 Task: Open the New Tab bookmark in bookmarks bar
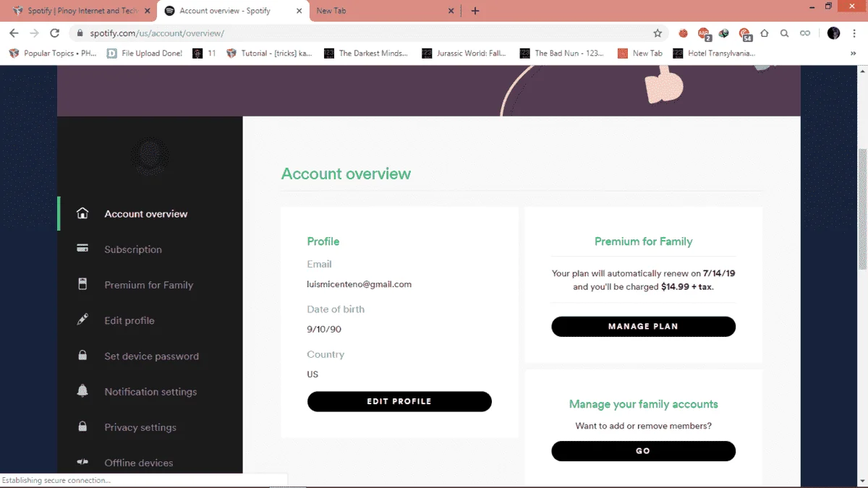(x=640, y=53)
